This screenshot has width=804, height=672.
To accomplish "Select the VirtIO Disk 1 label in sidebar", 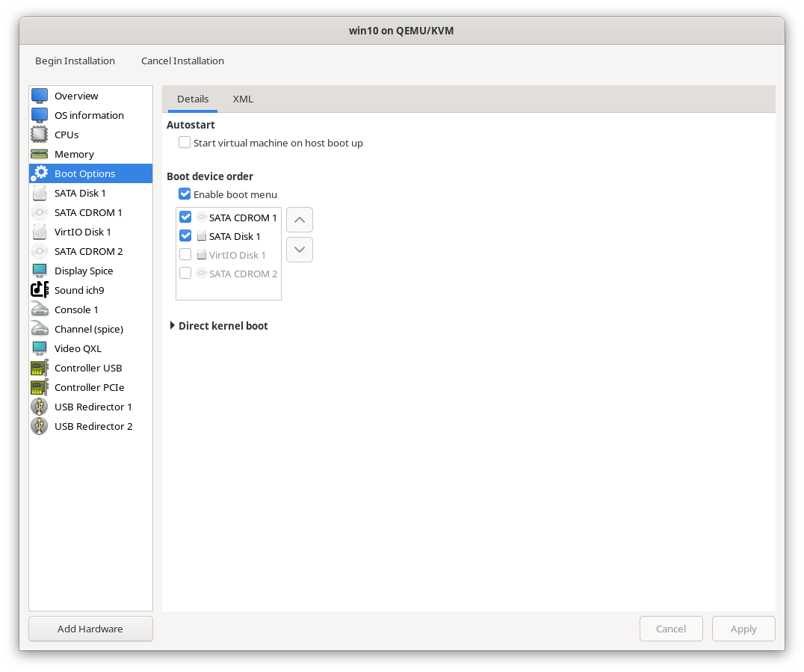I will (82, 232).
